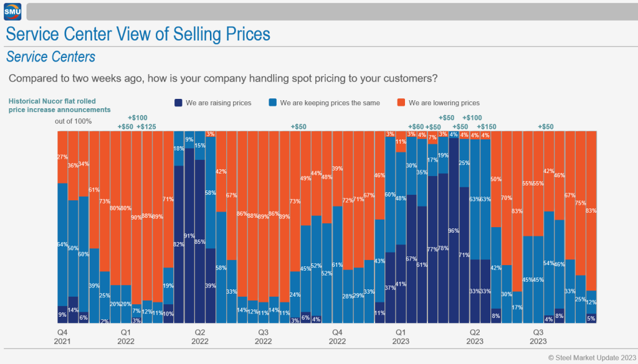Select the Q3 2023 axis label
Image resolution: width=638 pixels, height=364 pixels.
point(538,337)
